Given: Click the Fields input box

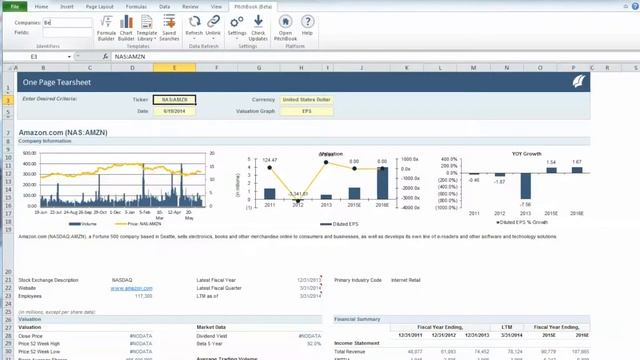Looking at the screenshot, I should 67,32.
